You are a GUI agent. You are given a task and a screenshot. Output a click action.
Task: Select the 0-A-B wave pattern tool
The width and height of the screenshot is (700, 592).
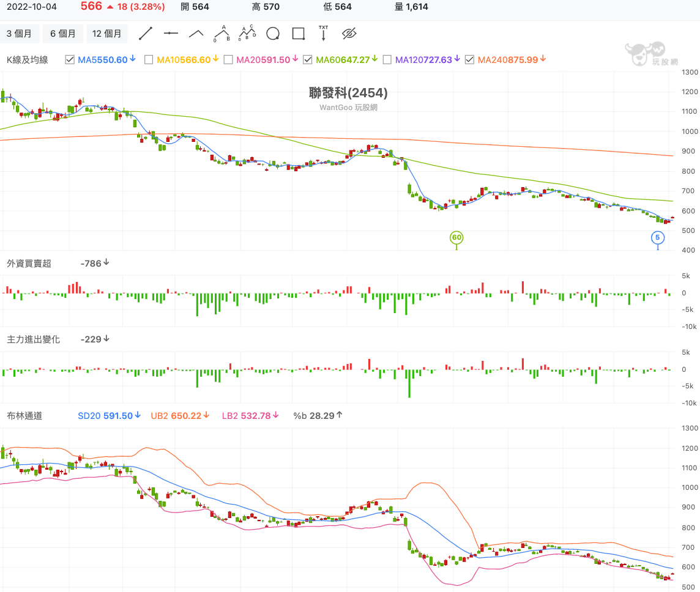click(x=222, y=34)
